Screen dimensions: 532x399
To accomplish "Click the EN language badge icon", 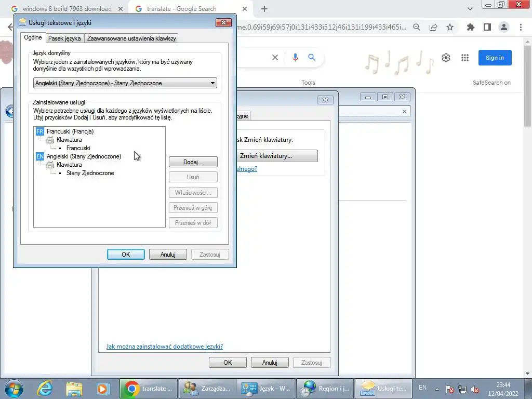I will click(39, 156).
